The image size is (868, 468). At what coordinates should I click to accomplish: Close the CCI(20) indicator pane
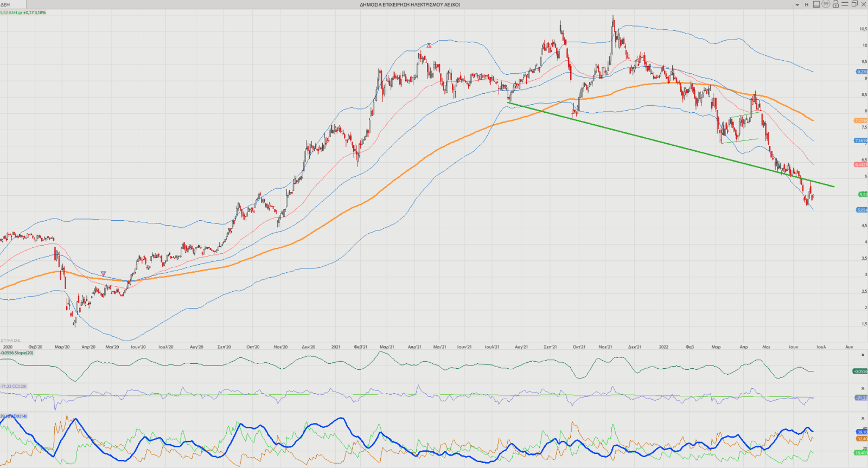[863, 388]
